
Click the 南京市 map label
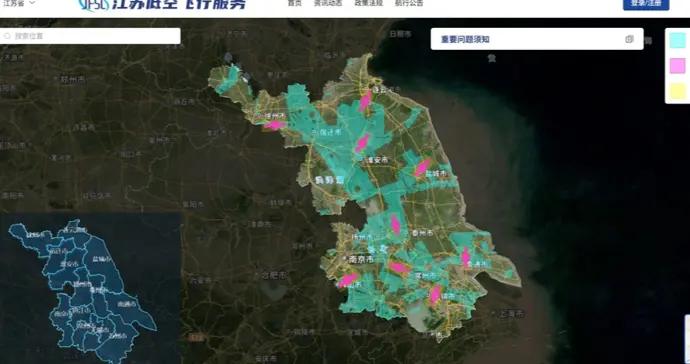[360, 259]
